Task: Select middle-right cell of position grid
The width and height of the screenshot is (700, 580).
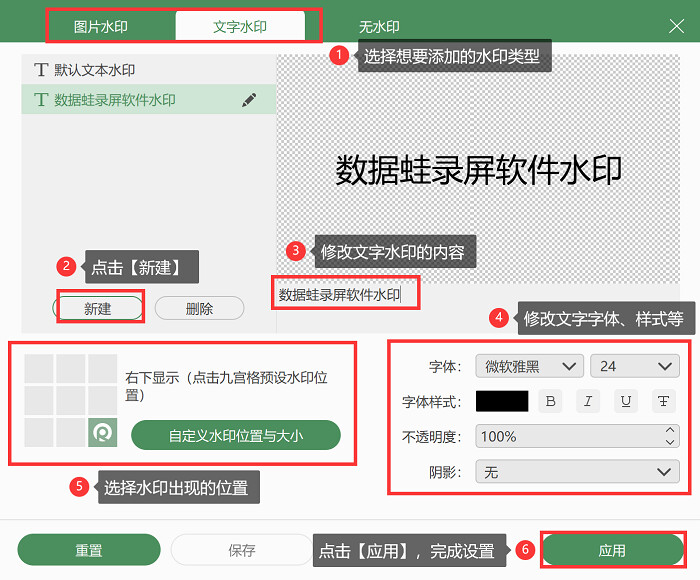Action: pos(103,401)
